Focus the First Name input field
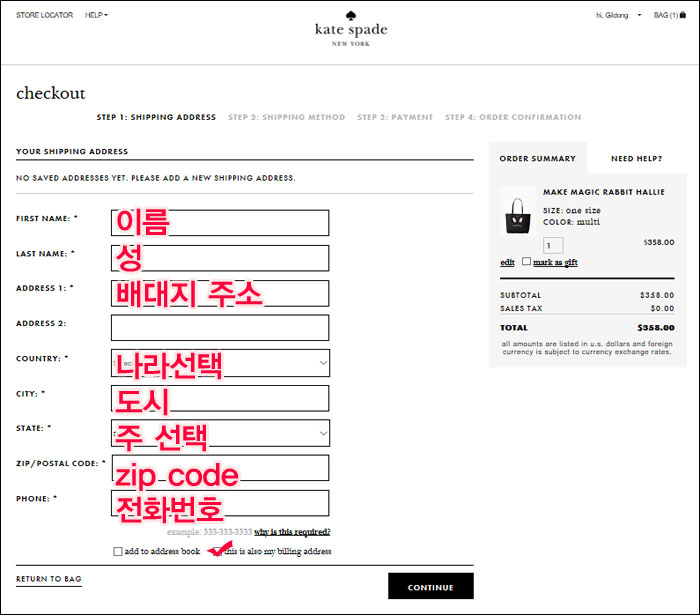 pyautogui.click(x=220, y=223)
